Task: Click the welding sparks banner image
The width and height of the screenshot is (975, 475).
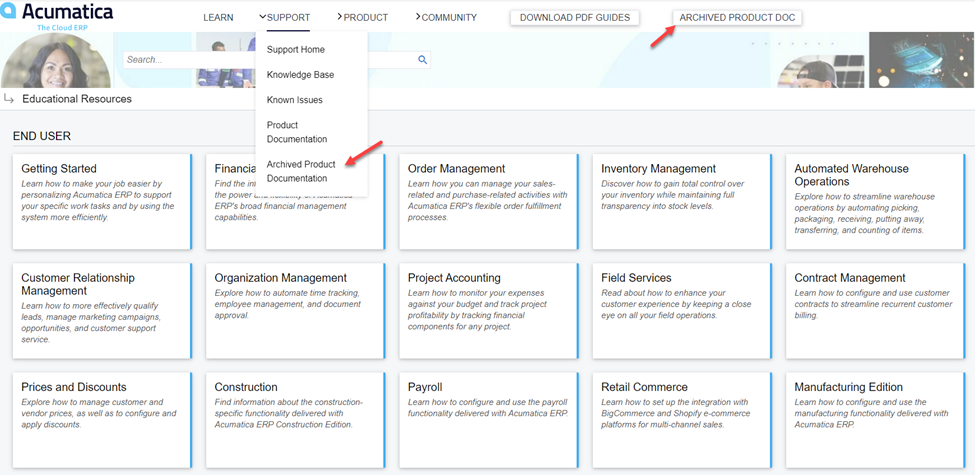Action: click(922, 60)
